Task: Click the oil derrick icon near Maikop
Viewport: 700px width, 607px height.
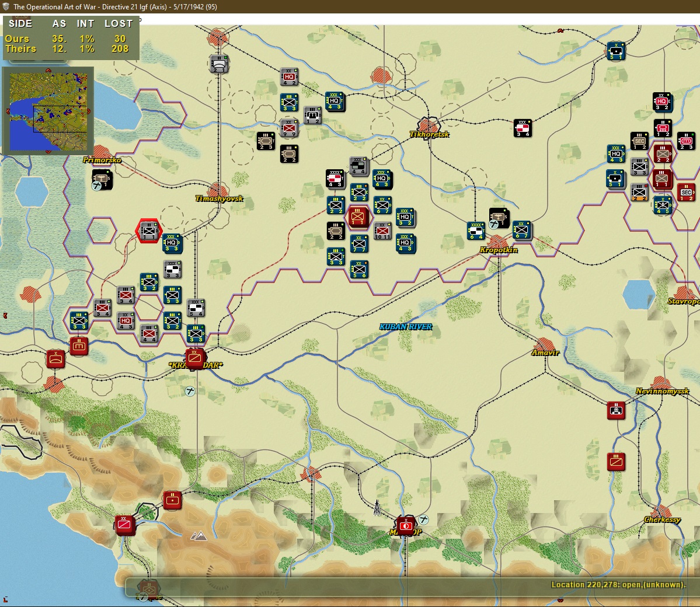Action: tap(377, 507)
